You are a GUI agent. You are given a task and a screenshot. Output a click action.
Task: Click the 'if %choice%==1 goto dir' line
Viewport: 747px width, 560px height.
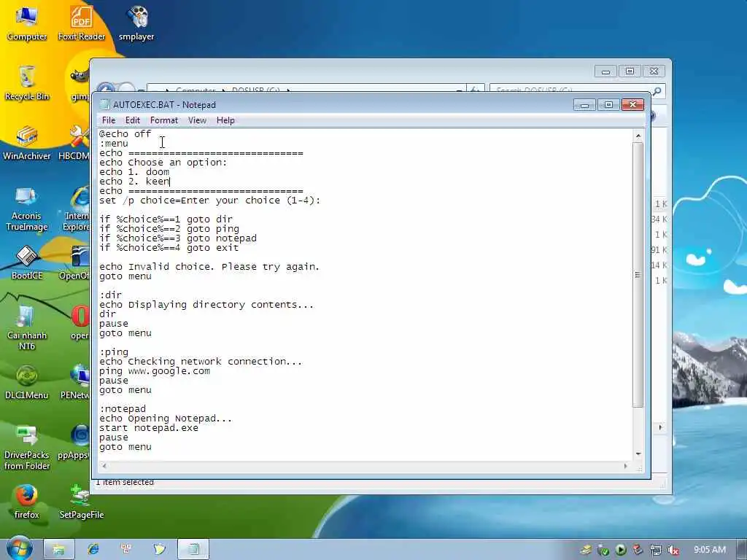[166, 219]
